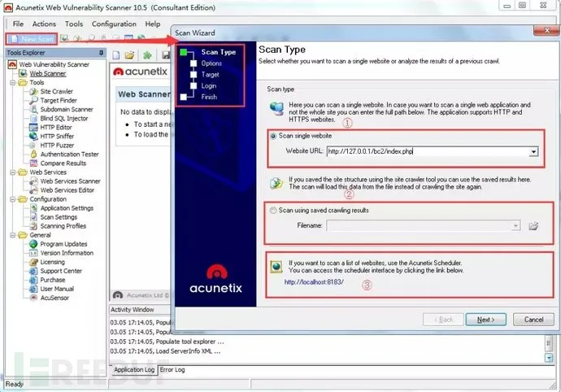Click the 'Ready' status bar text
This screenshot has height=392, width=561.
(15, 384)
